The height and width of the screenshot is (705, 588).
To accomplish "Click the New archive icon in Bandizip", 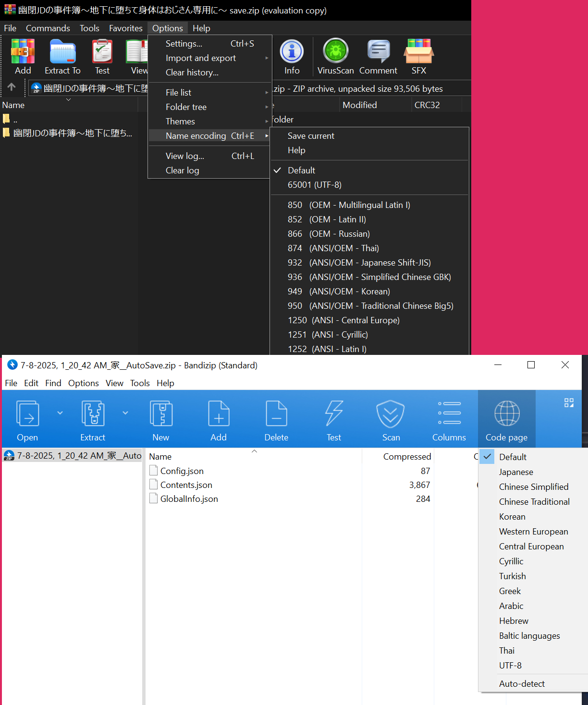I will (161, 413).
